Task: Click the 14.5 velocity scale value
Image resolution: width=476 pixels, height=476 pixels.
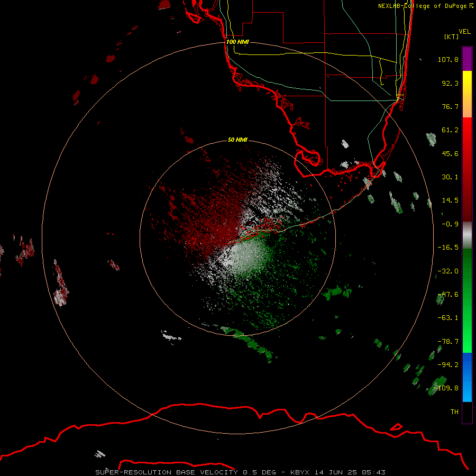Action: [x=450, y=200]
